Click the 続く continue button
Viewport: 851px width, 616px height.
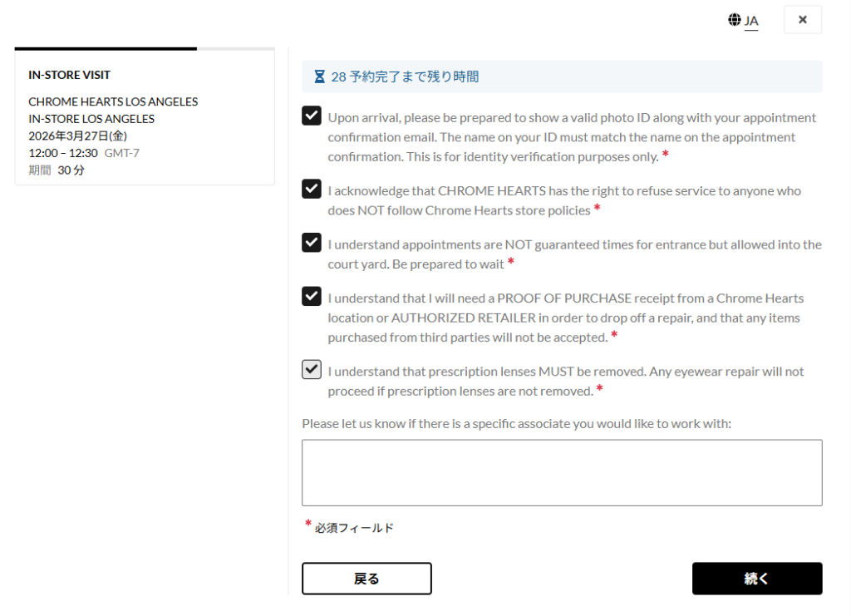(x=757, y=579)
